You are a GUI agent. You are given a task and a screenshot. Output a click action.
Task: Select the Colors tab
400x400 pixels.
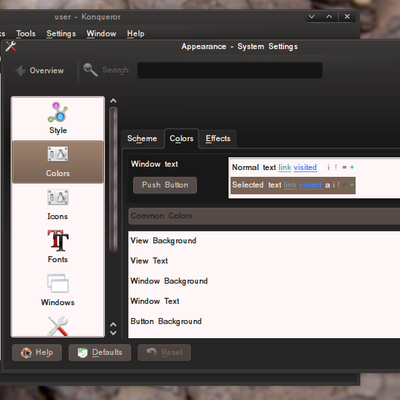click(x=181, y=138)
